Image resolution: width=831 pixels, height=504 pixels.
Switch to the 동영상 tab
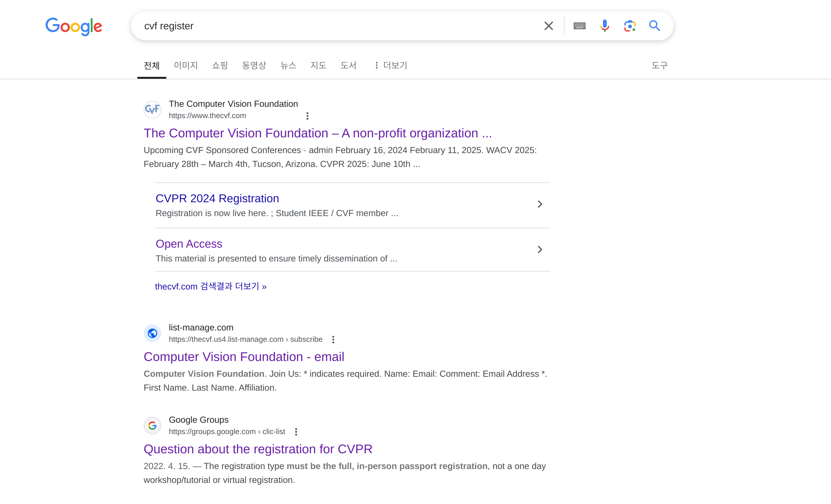(x=254, y=65)
